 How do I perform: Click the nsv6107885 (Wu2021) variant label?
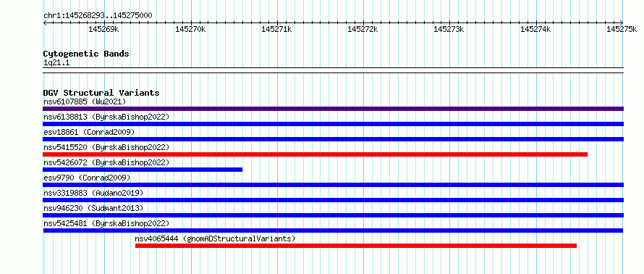click(85, 101)
